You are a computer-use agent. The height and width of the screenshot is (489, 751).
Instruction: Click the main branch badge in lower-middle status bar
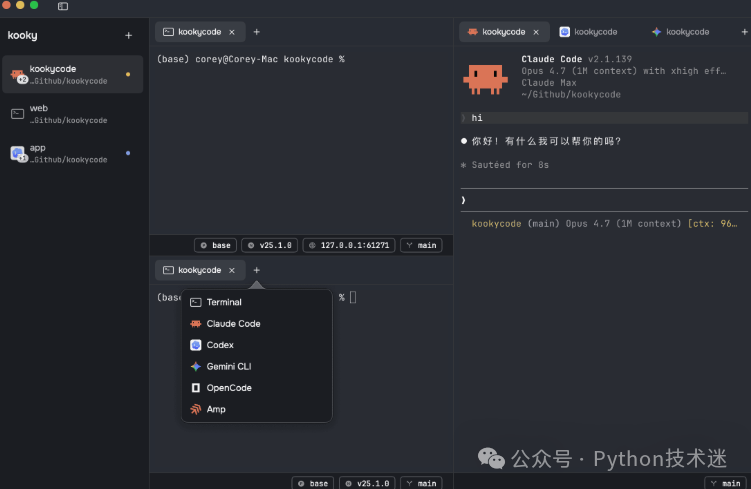click(x=421, y=483)
